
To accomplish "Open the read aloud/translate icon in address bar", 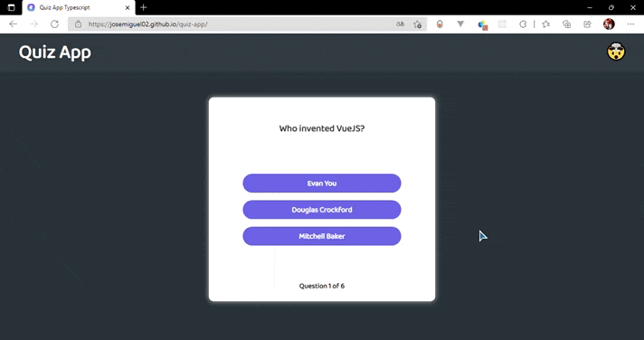I will tap(400, 24).
